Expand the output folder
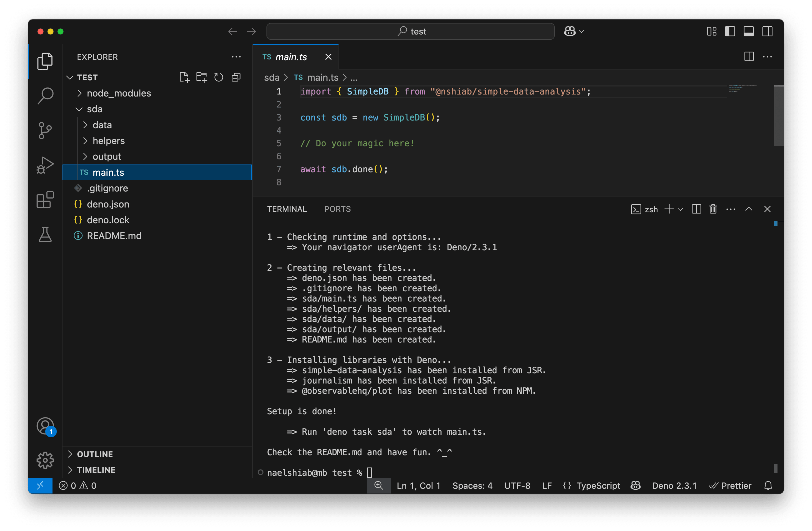This screenshot has height=531, width=812. 157,156
